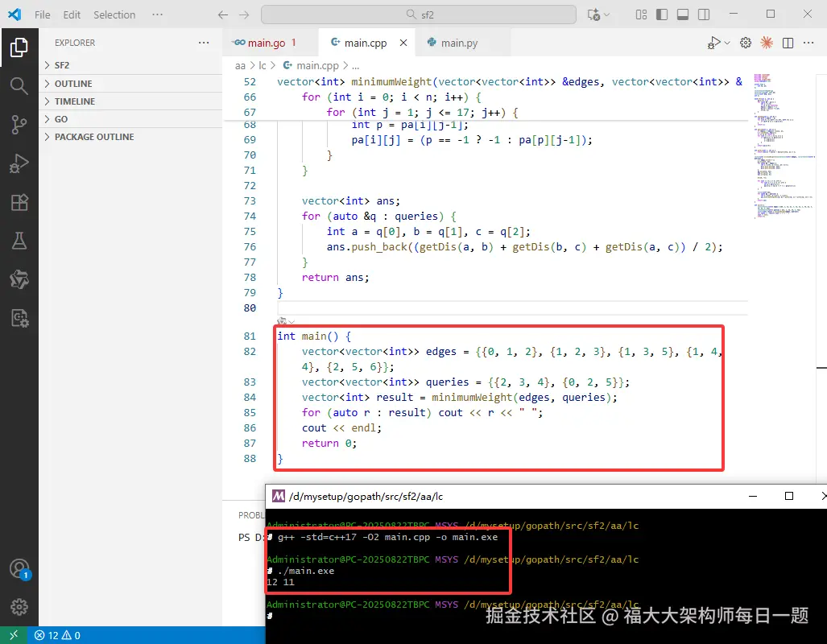The image size is (827, 644).
Task: Open the GitLens-style icon in activity bar
Action: coord(19,279)
